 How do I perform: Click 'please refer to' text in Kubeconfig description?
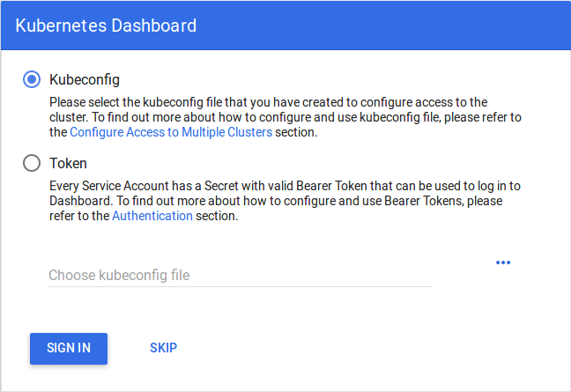pos(493,117)
